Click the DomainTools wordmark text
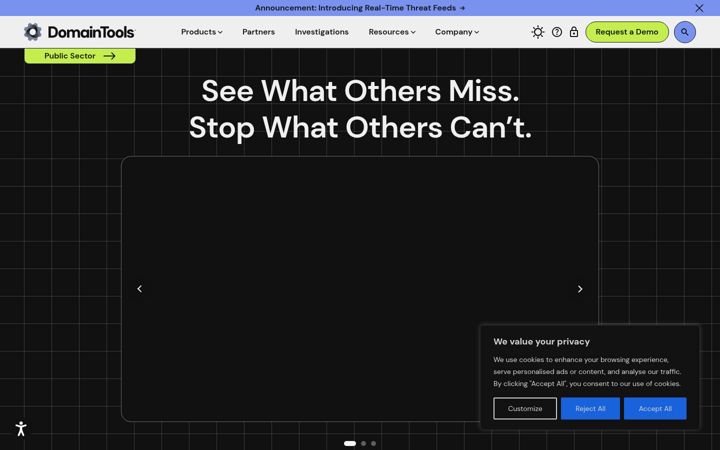720x450 pixels. 91,32
